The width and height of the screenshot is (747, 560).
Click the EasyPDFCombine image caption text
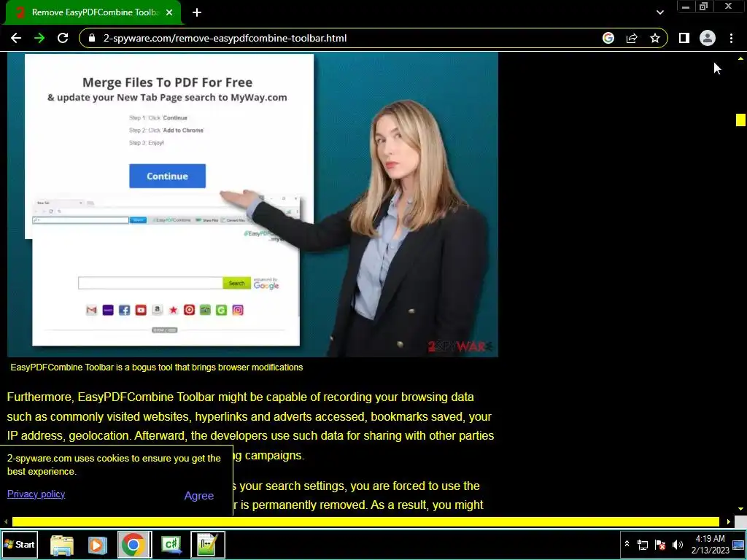point(157,367)
